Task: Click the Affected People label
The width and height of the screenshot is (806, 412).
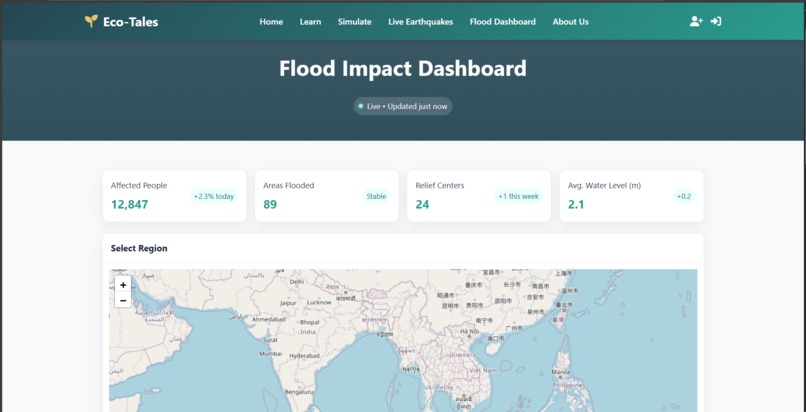Action: tap(139, 185)
